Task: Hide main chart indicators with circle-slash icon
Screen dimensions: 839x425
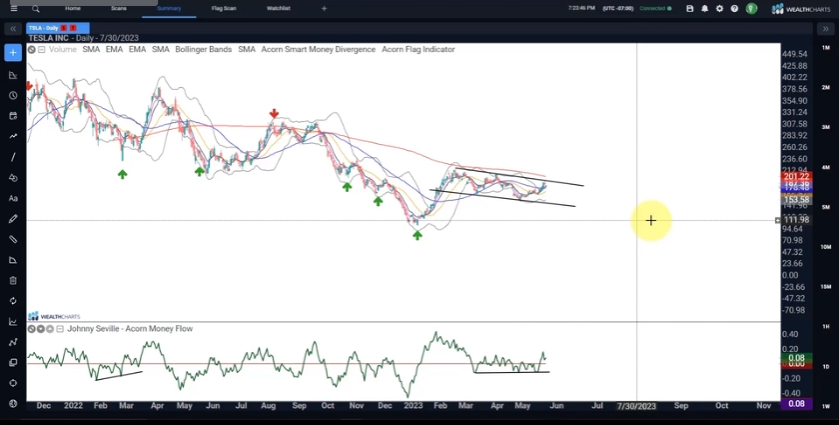Action: pyautogui.click(x=32, y=49)
